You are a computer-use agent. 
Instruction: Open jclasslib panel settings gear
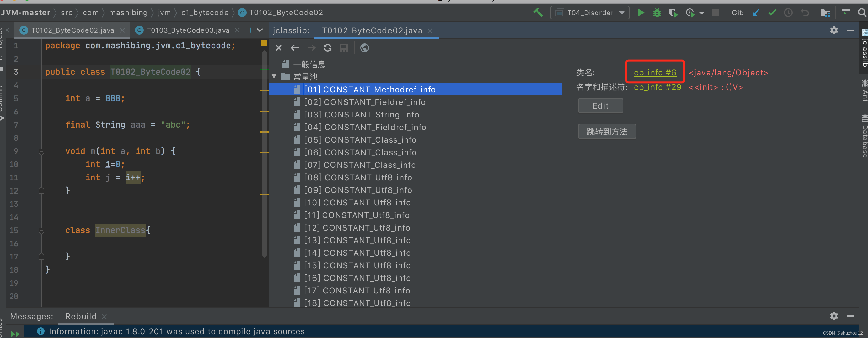point(833,30)
